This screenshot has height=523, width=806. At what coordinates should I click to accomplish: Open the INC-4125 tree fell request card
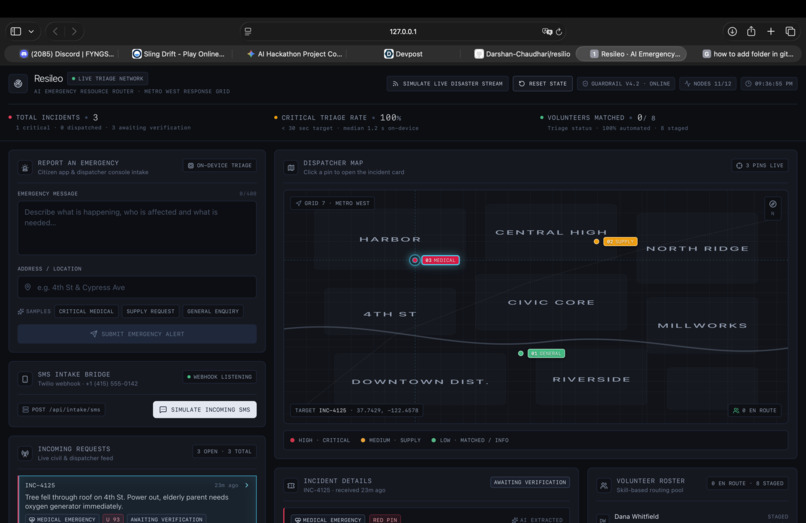click(137, 499)
